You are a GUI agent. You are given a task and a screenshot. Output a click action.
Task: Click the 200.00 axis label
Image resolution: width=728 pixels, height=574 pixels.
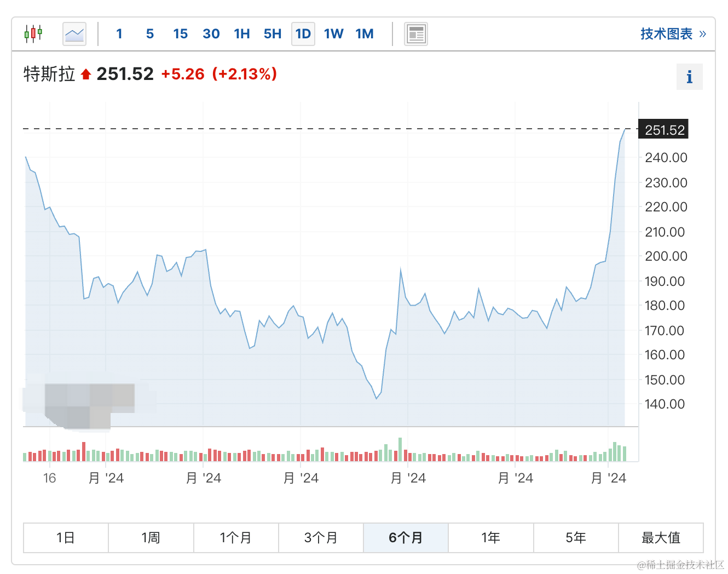tap(666, 256)
